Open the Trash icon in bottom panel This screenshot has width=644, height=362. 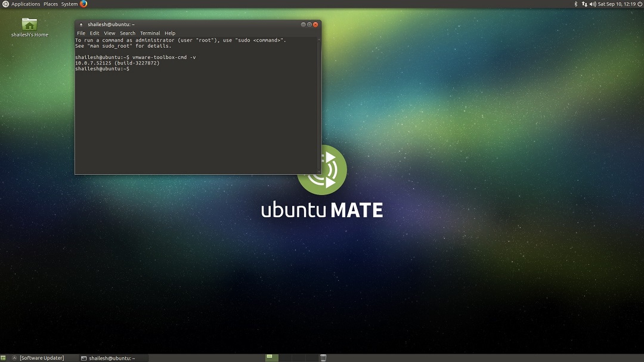[323, 358]
